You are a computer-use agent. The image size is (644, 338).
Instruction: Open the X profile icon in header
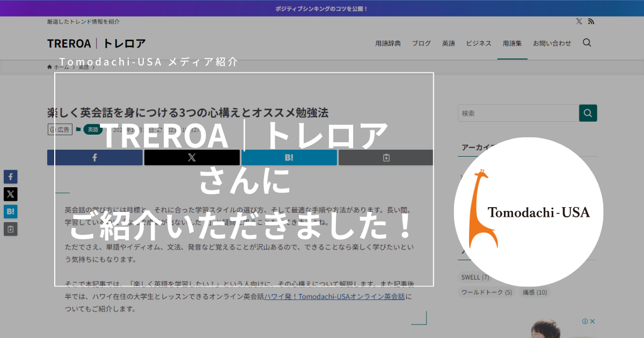coord(579,21)
